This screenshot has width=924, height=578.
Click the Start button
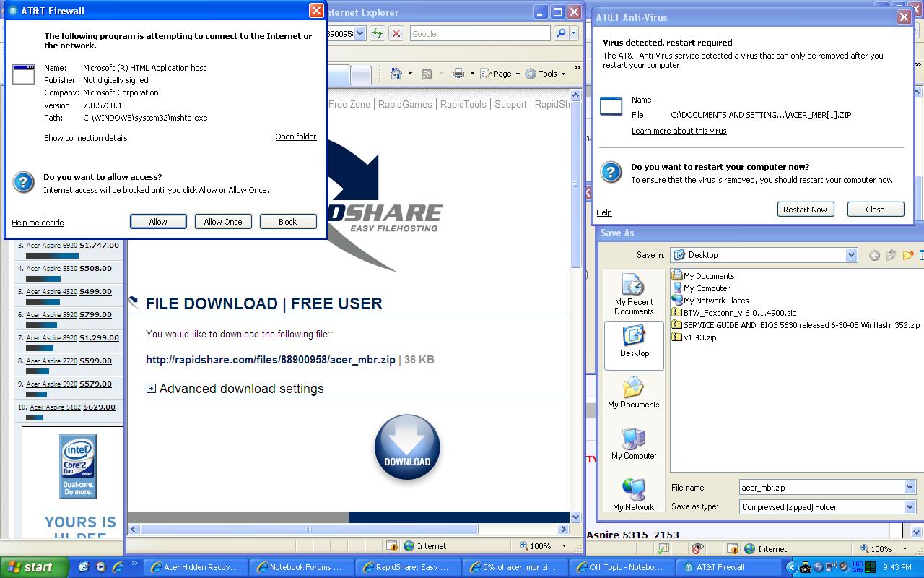[x=34, y=567]
